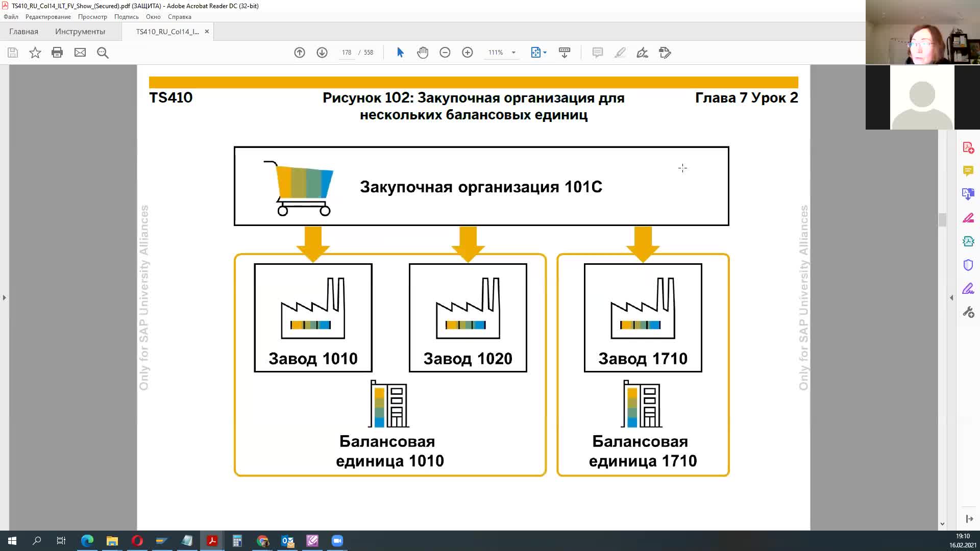Activate the selection arrow tool

point(400,53)
